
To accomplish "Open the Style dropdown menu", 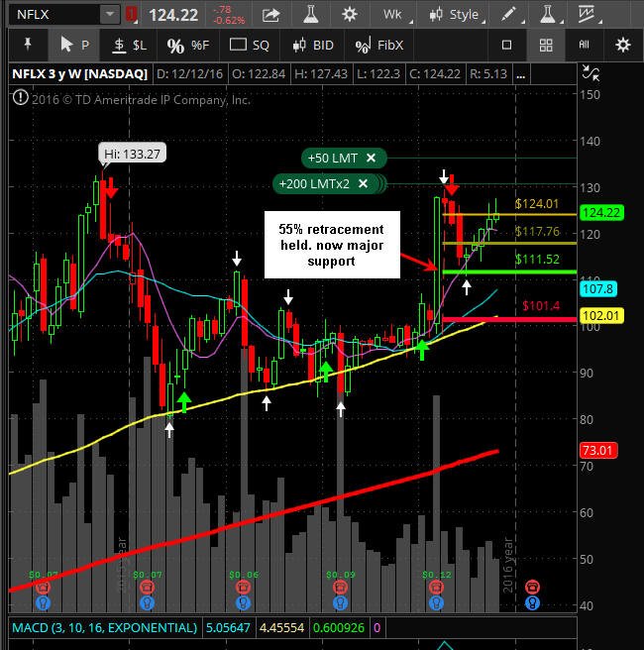I will [457, 15].
